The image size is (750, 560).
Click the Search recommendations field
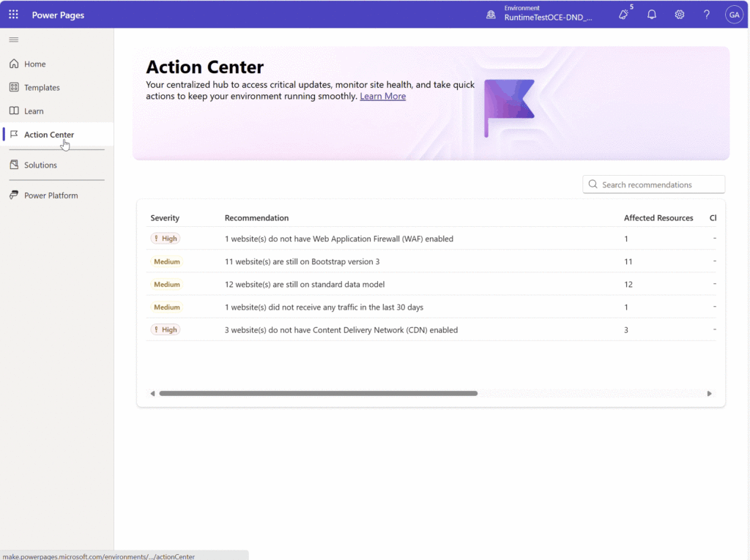[x=659, y=184]
